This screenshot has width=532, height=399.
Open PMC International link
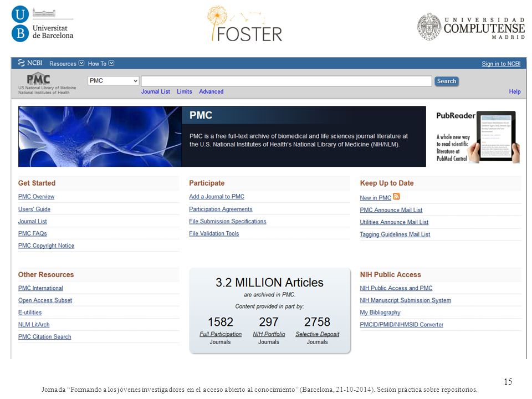click(x=40, y=288)
